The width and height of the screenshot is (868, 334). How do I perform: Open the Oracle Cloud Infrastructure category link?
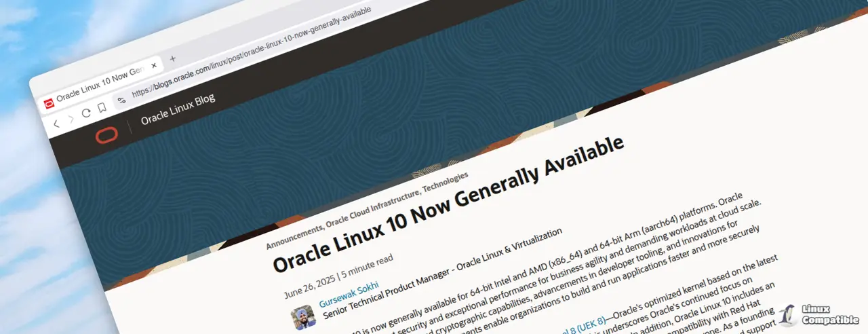(x=372, y=207)
